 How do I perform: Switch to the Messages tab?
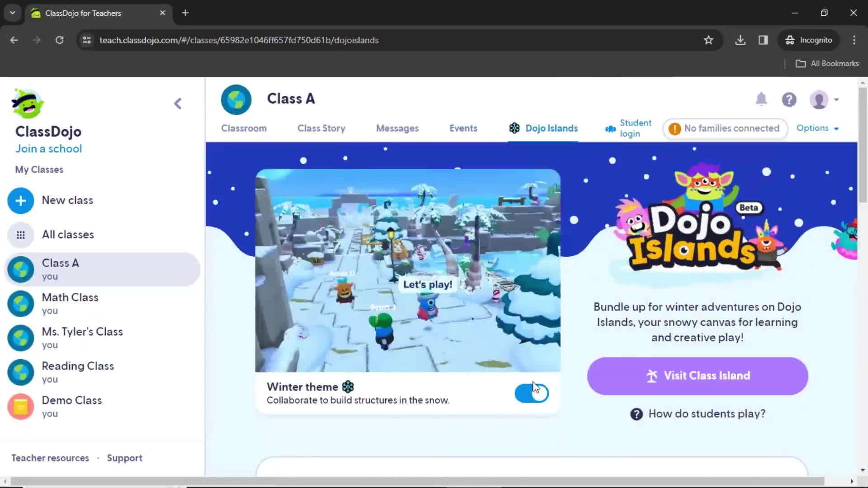397,128
